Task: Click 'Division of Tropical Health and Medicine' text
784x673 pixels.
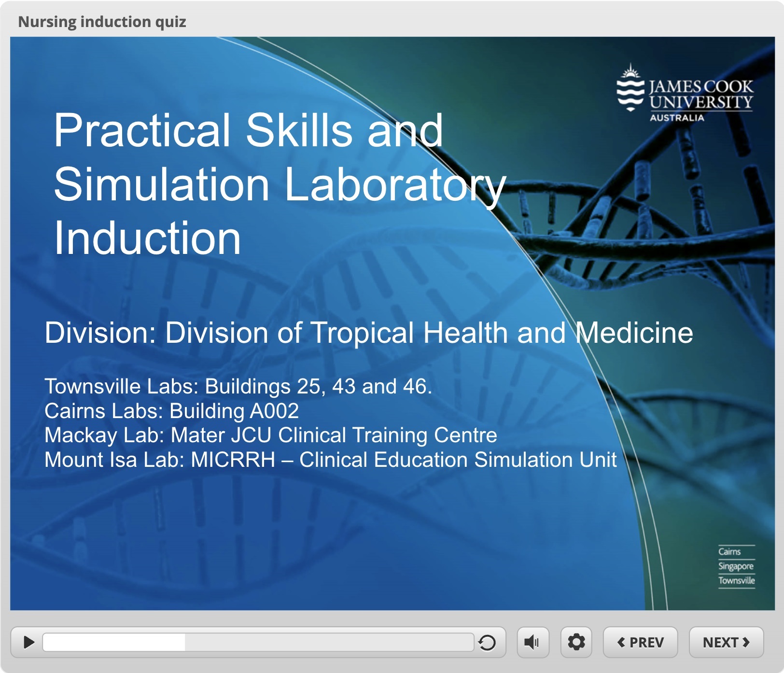Action: click(x=429, y=333)
